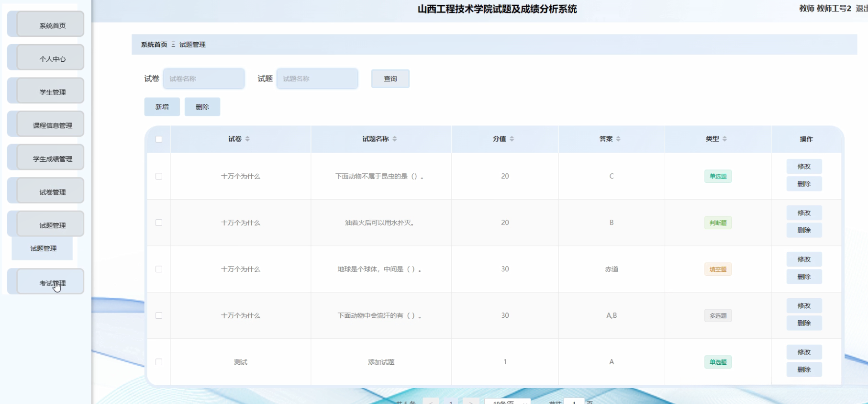
Task: Delete the 下面动物中会流汗的有 row
Action: [x=804, y=323]
